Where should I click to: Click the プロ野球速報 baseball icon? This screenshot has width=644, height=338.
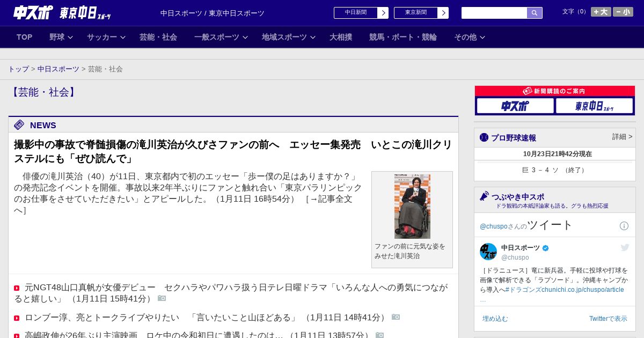(484, 137)
